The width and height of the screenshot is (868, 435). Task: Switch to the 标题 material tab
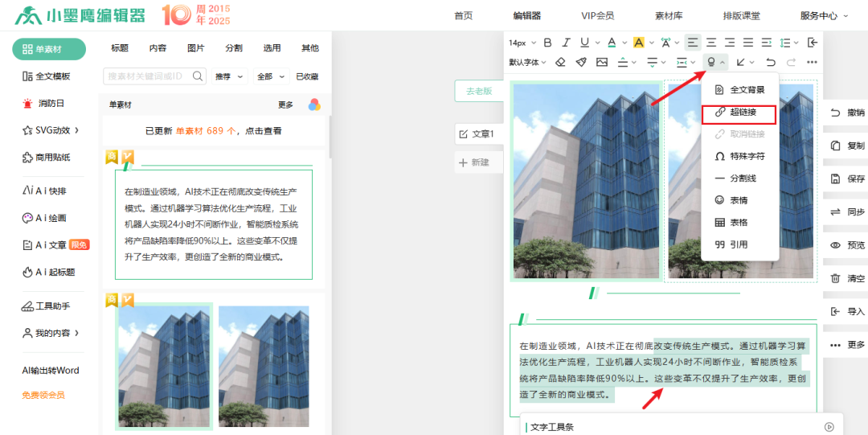pos(120,48)
